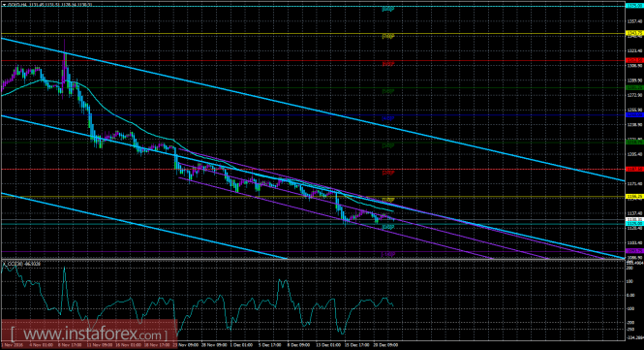The height and width of the screenshot is (350, 644).
Task: Select the [7/8]P yellow level label
Action: coord(387,36)
